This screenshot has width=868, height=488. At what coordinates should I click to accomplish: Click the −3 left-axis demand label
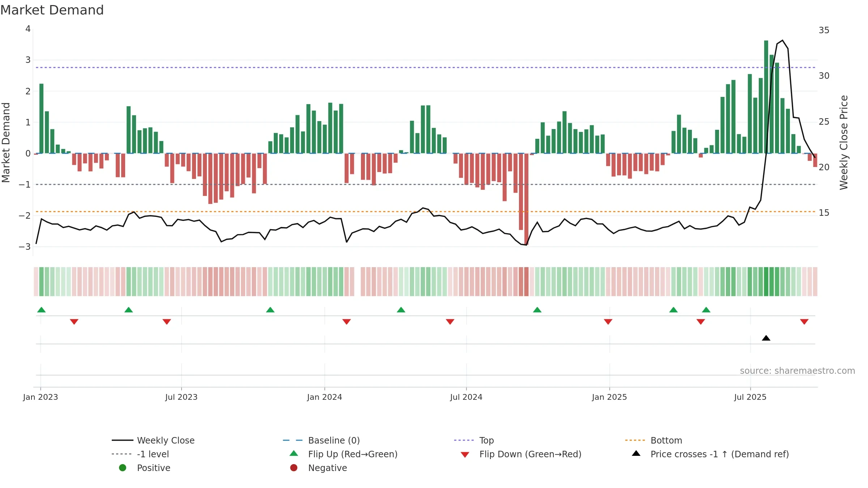click(25, 247)
